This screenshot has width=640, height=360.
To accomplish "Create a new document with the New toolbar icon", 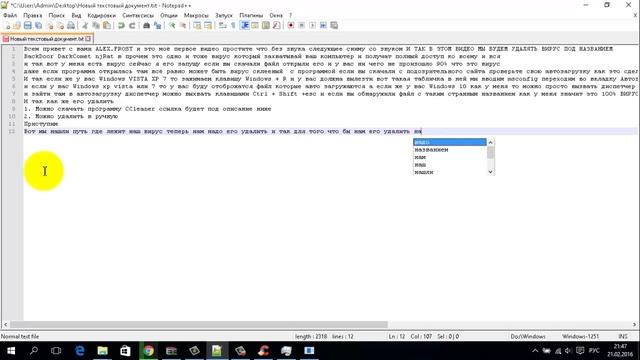I will pyautogui.click(x=7, y=26).
